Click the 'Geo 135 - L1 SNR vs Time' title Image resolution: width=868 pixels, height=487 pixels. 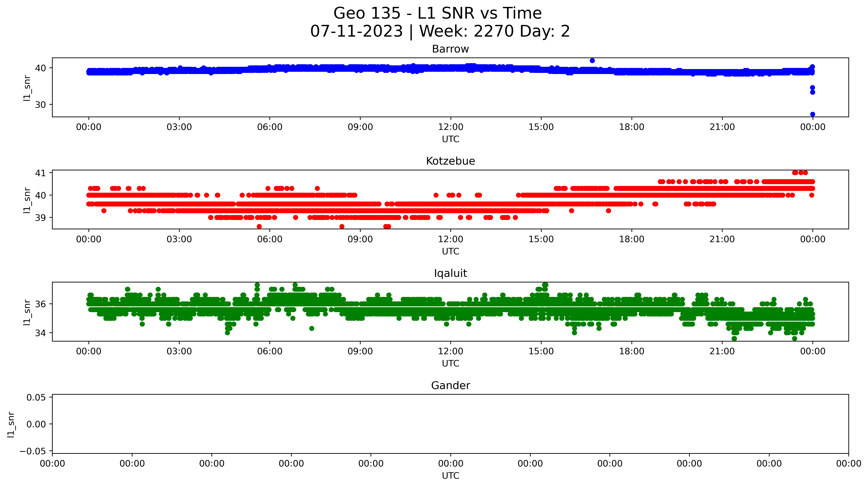coord(437,13)
